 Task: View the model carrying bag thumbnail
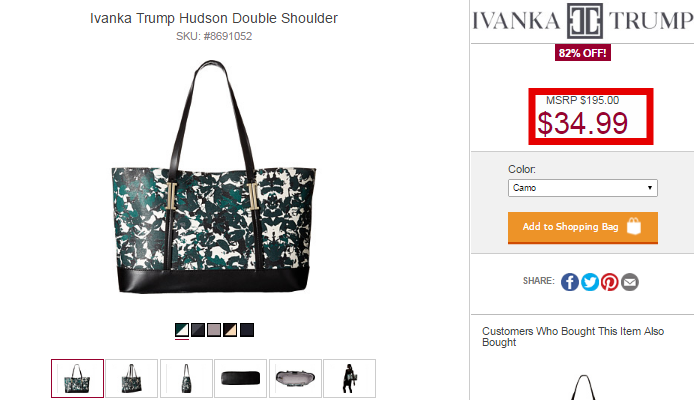tap(349, 378)
